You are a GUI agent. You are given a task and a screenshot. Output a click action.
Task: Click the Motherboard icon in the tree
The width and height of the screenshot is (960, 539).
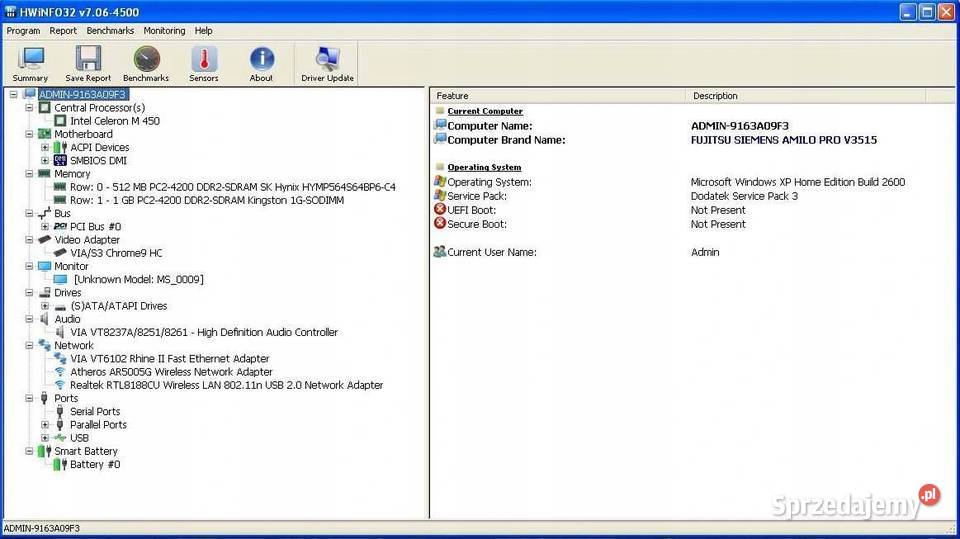point(45,134)
